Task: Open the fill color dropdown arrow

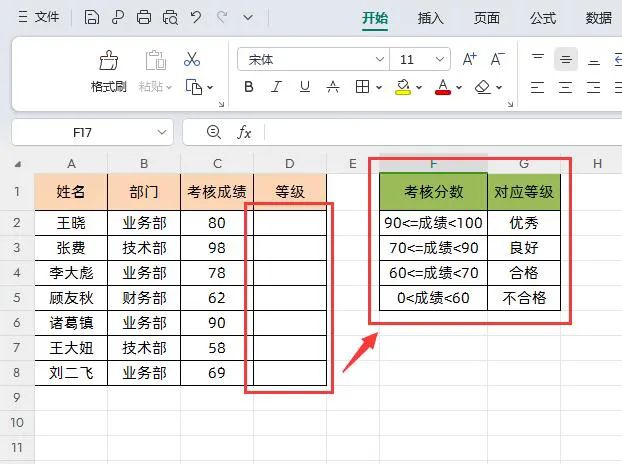Action: pos(419,87)
